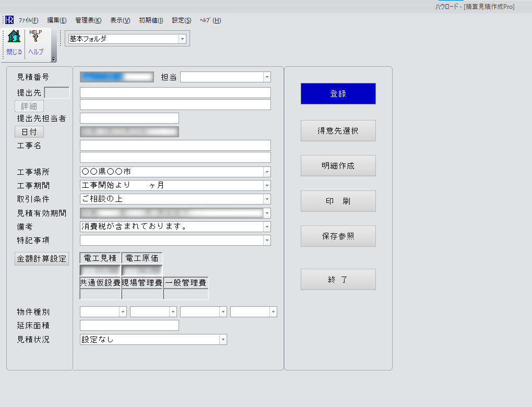The width and height of the screenshot is (532, 407).
Task: Expand the 担当 dropdown list
Action: tap(267, 77)
